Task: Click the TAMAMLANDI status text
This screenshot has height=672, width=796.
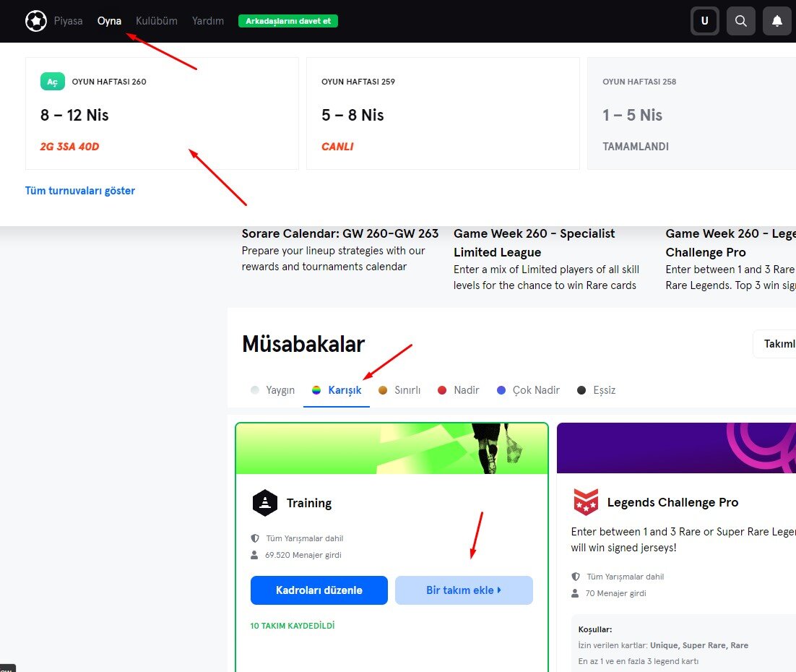Action: (636, 147)
